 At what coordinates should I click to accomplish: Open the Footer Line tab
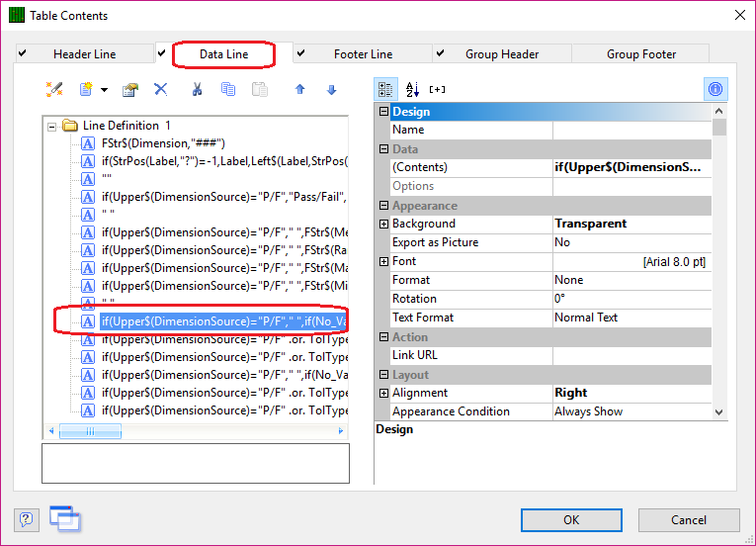[363, 54]
